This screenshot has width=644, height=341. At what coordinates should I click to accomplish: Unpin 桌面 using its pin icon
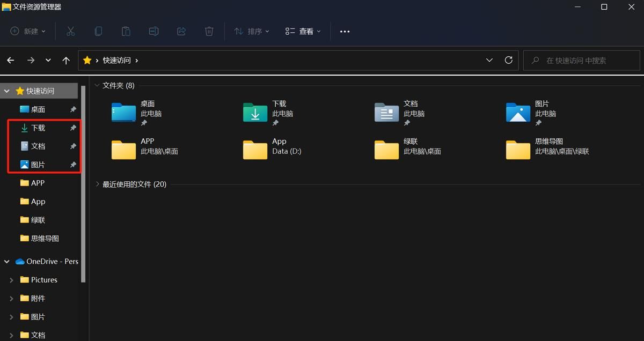click(72, 109)
